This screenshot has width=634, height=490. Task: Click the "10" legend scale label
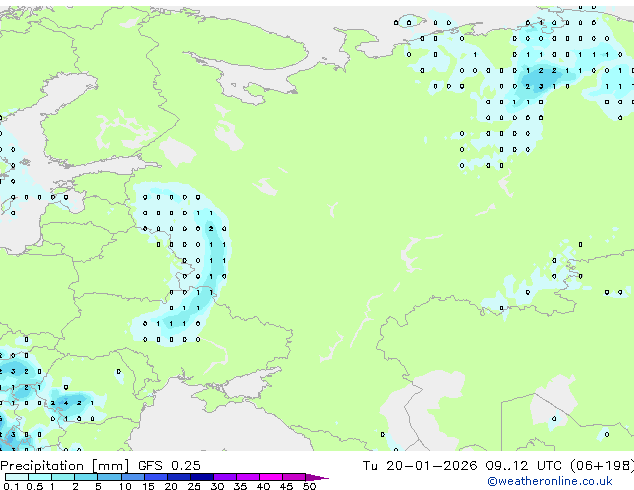pos(125,486)
